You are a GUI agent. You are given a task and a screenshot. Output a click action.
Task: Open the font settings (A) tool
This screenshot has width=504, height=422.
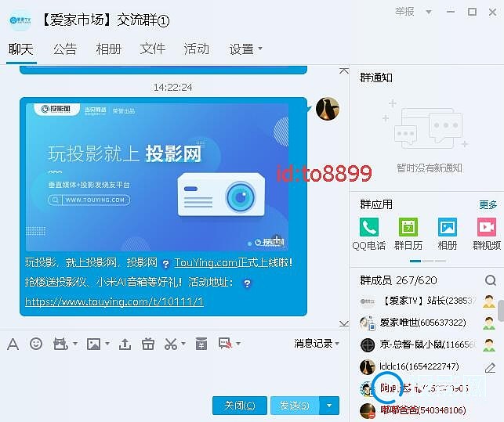(x=13, y=344)
